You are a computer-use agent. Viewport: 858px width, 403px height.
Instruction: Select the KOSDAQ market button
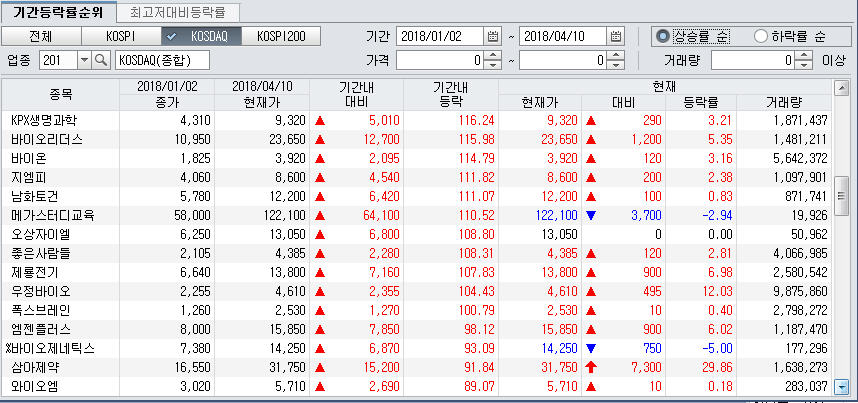click(x=201, y=37)
